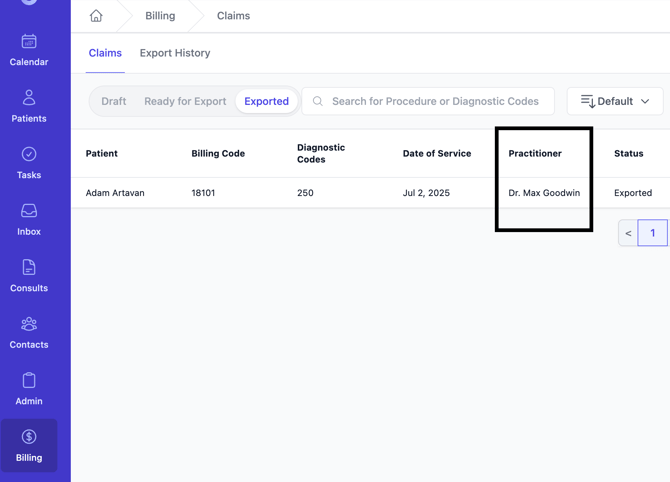
Task: Click the Jul 2, 2025 date cell
Action: [426, 193]
